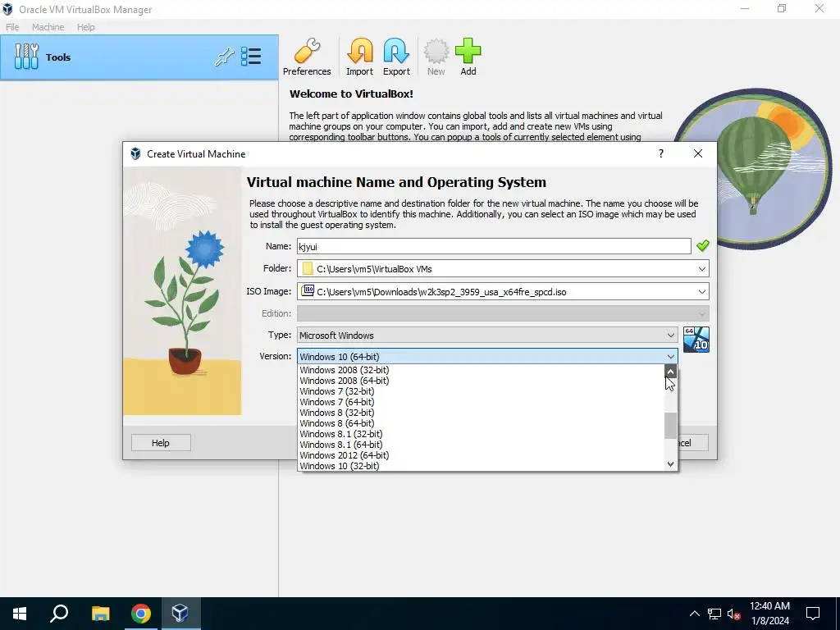840x630 pixels.
Task: Click the Tools pin icon
Action: 225,57
